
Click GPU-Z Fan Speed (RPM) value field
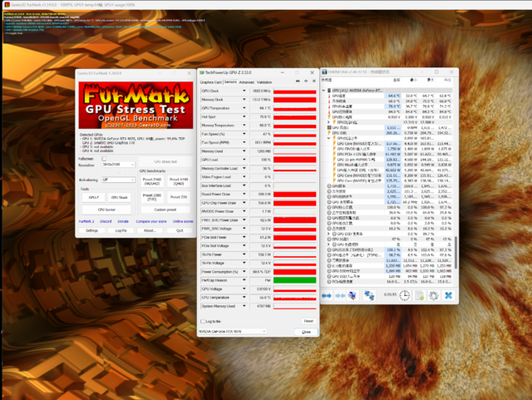tap(260, 142)
